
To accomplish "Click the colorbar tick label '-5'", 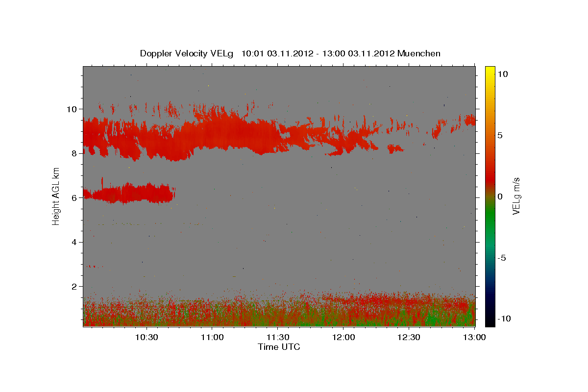I will [x=501, y=258].
